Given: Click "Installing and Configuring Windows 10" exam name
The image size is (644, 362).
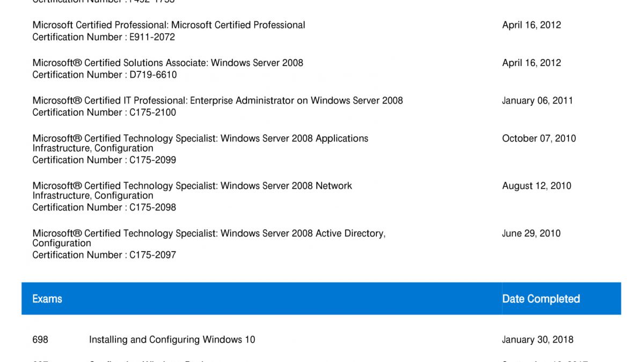Looking at the screenshot, I should click(172, 339).
